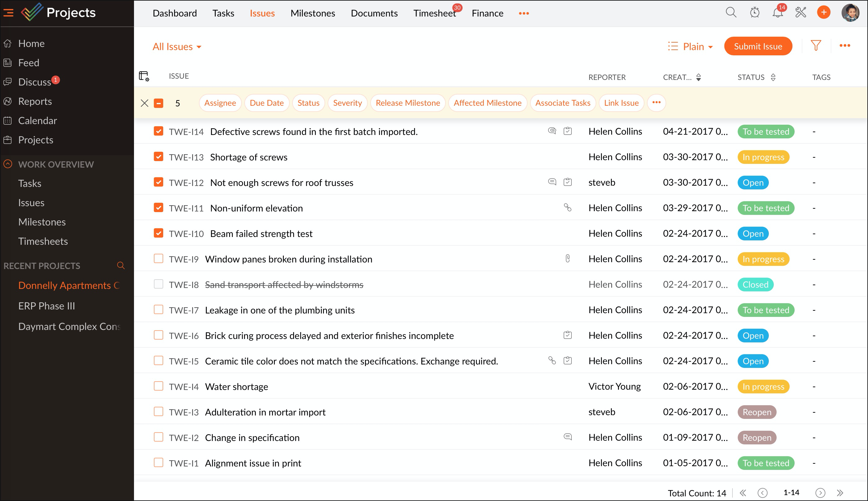
Task: Open the filter funnel icon
Action: click(816, 46)
